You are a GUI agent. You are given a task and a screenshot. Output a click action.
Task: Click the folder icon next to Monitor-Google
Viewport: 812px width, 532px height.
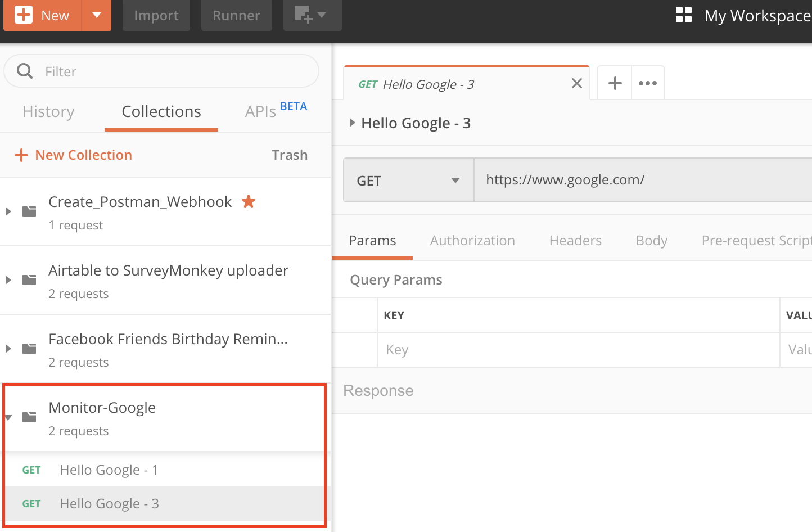tap(29, 416)
